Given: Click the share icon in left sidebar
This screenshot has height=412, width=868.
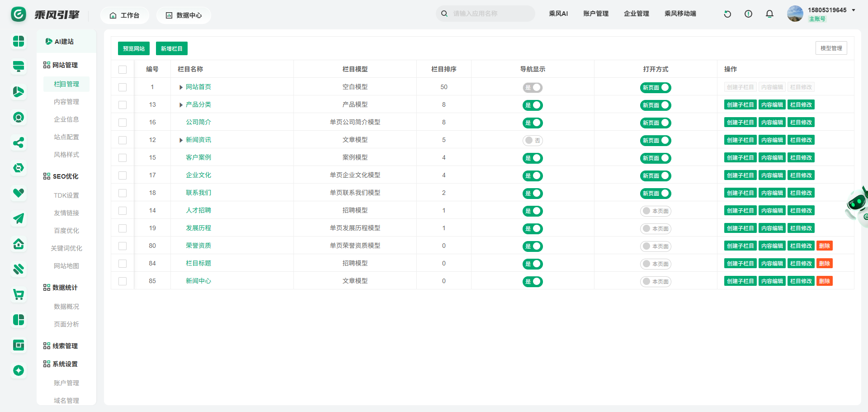Looking at the screenshot, I should (19, 143).
